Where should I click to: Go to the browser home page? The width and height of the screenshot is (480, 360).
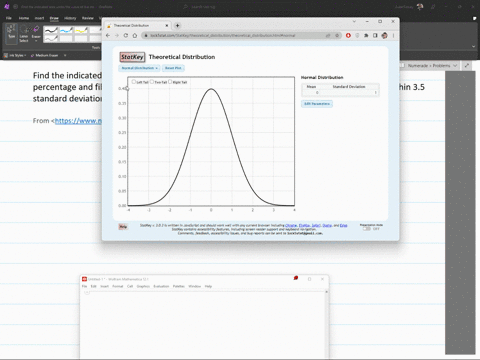[135, 35]
